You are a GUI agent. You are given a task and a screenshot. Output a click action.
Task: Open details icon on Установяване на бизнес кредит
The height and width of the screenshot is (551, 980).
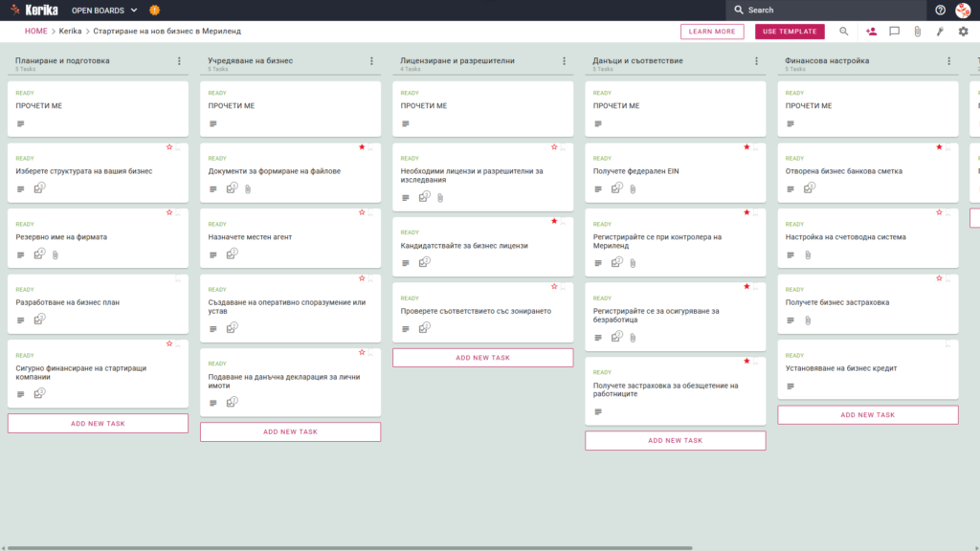(x=791, y=386)
